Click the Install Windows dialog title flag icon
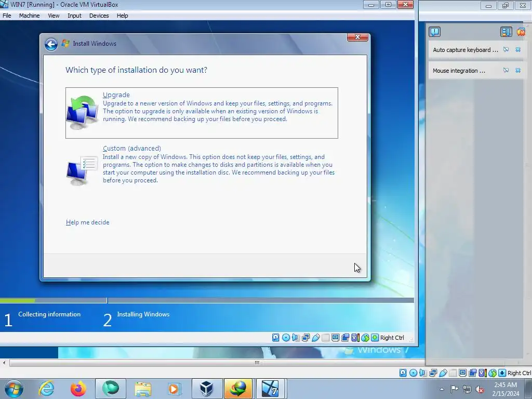Image resolution: width=532 pixels, height=399 pixels. [x=65, y=44]
